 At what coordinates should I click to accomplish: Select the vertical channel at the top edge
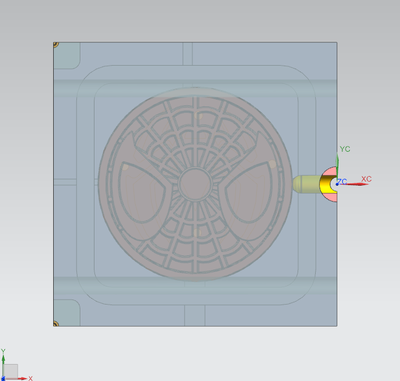pyautogui.click(x=188, y=54)
